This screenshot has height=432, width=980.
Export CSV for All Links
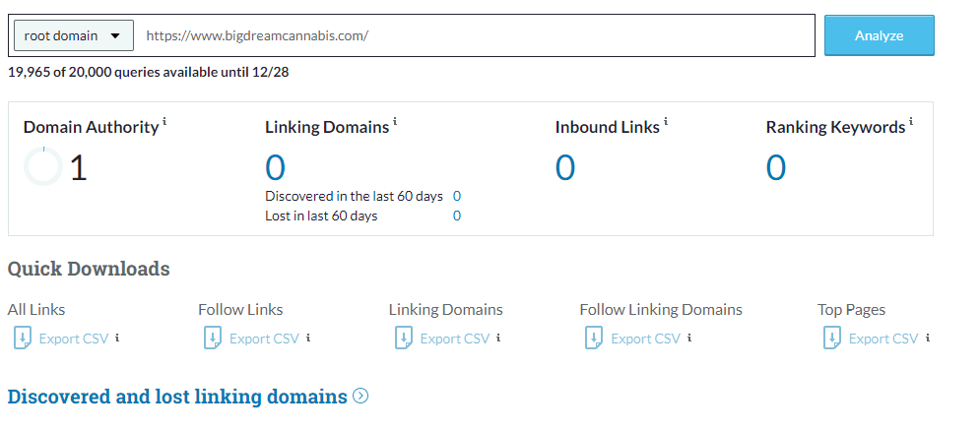click(x=74, y=339)
